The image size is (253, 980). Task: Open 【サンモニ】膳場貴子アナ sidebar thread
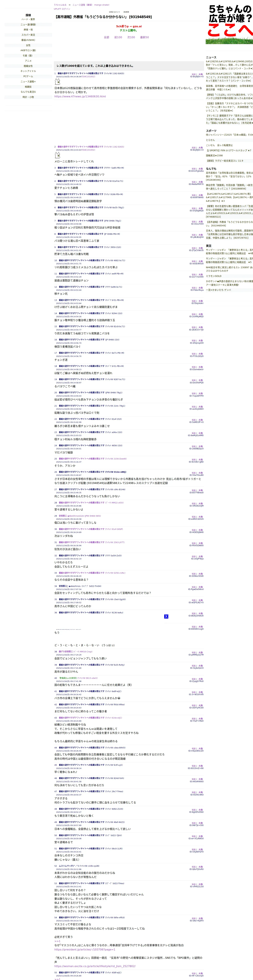click(229, 119)
